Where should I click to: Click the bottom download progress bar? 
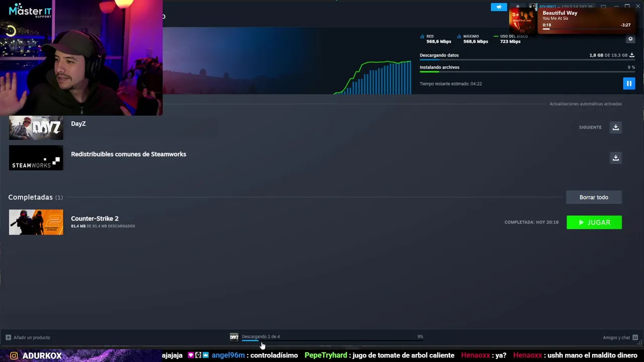[x=332, y=341]
